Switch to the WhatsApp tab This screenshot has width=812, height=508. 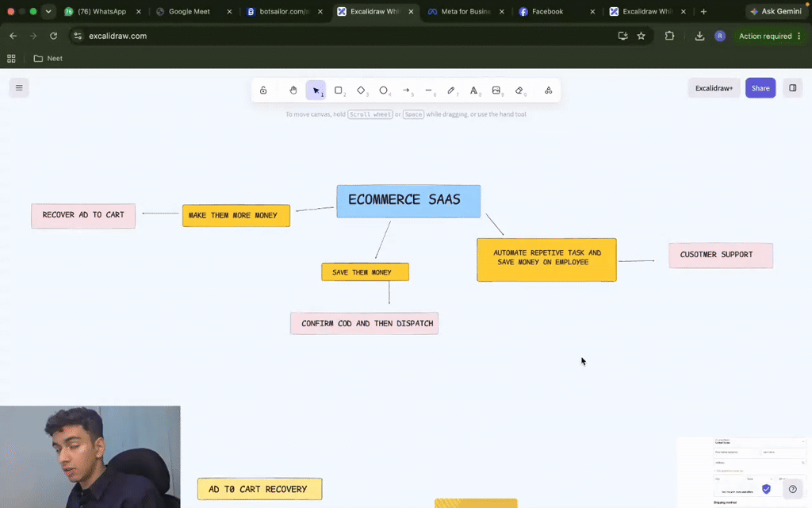coord(101,11)
